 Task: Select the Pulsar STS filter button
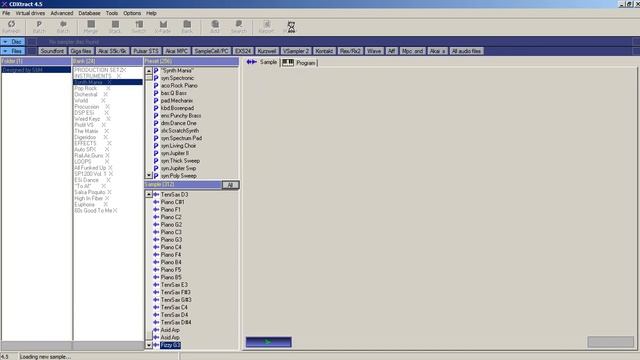(x=146, y=51)
